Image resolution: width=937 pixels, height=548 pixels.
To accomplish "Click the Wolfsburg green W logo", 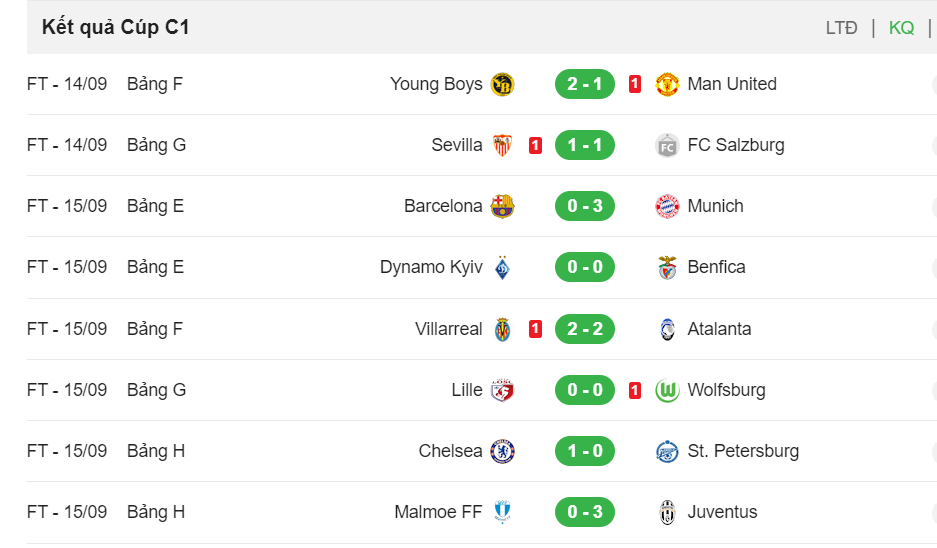I will (667, 390).
